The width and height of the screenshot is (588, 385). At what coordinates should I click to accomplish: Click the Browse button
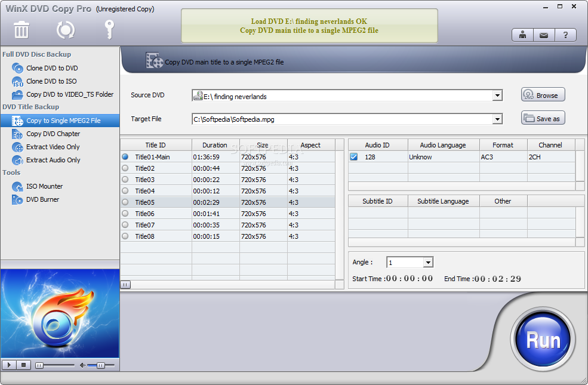pyautogui.click(x=543, y=95)
